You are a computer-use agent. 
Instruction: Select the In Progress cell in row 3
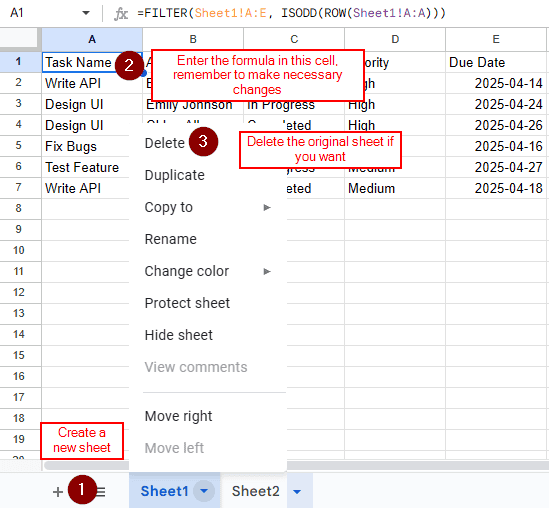pyautogui.click(x=294, y=107)
